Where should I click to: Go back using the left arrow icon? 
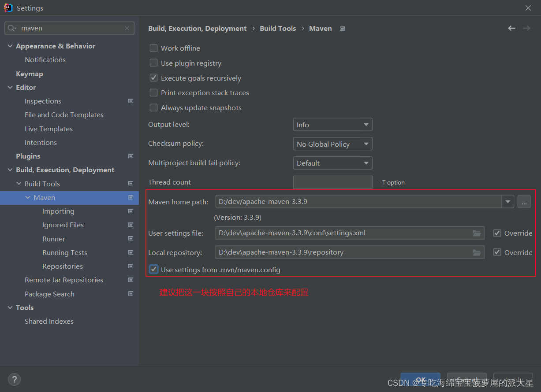[511, 28]
